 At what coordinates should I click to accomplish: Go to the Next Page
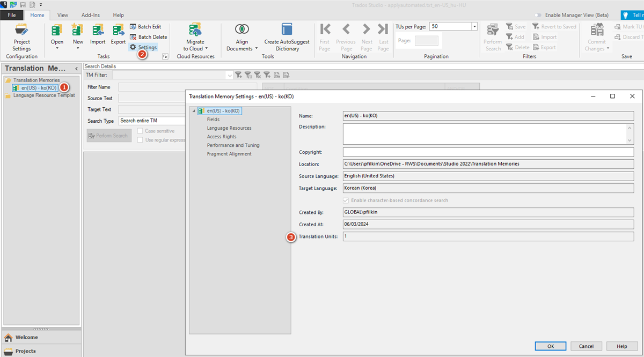(x=367, y=37)
